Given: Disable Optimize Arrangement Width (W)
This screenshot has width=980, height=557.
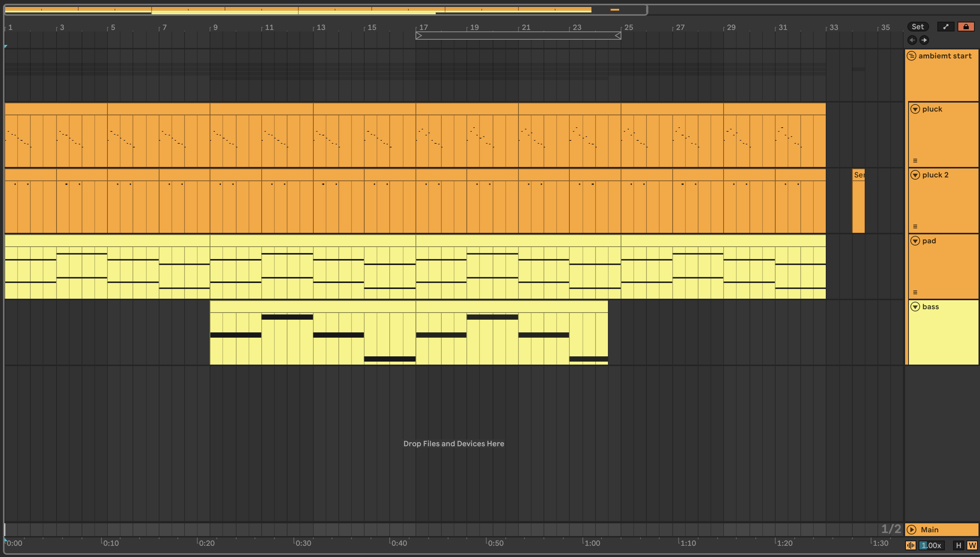Looking at the screenshot, I should click(972, 545).
